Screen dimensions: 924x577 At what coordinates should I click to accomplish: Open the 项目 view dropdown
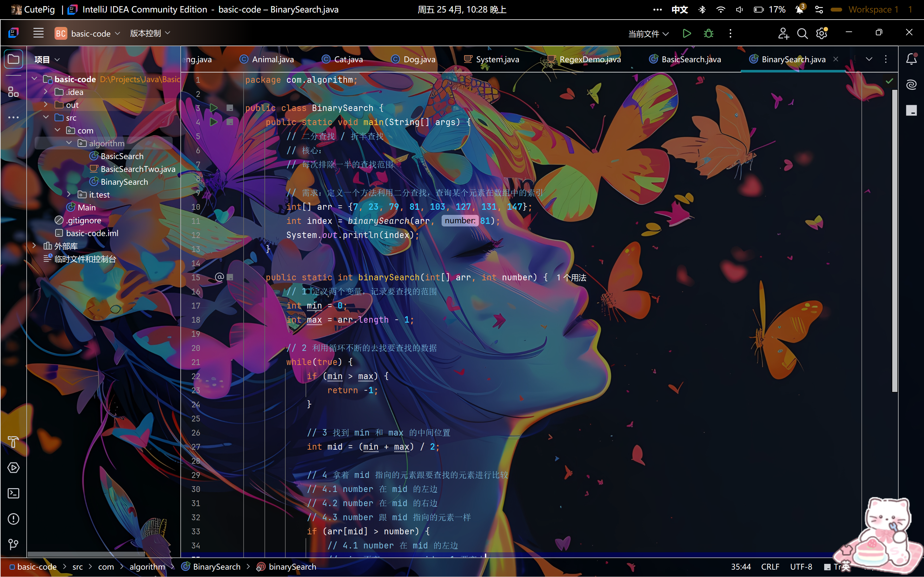click(47, 60)
